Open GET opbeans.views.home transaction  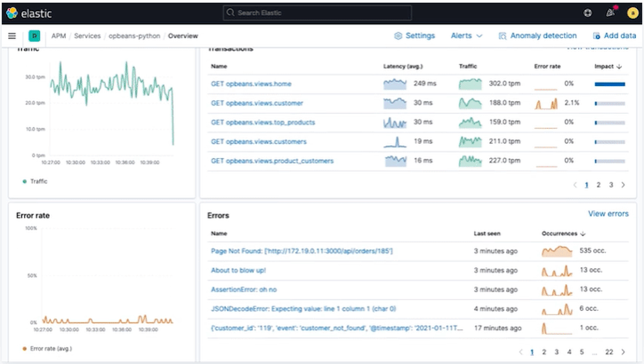click(x=251, y=84)
